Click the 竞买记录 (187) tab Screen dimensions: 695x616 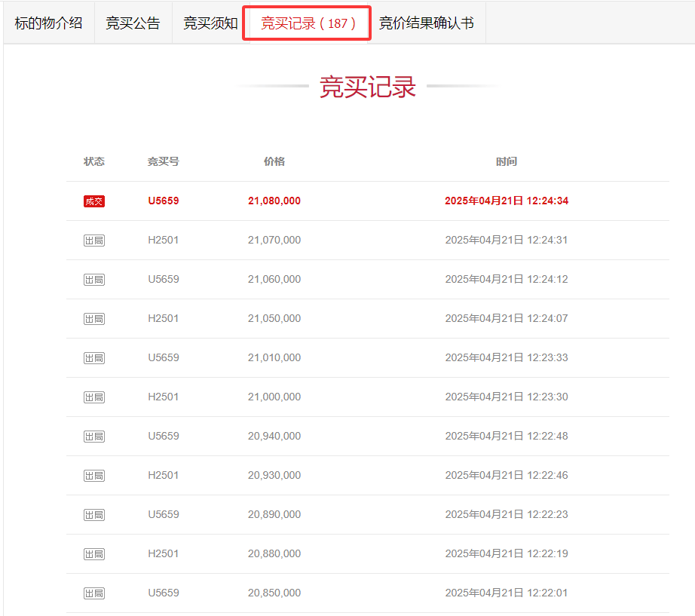click(x=308, y=23)
